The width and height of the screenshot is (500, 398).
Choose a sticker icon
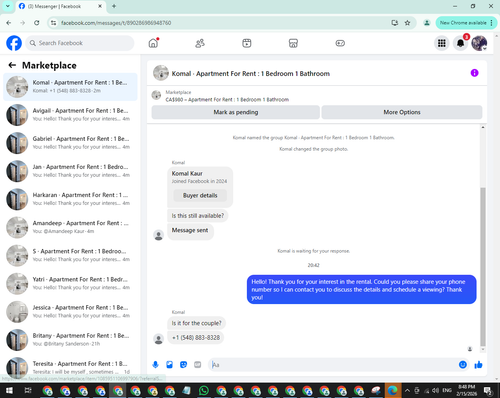tap(183, 365)
